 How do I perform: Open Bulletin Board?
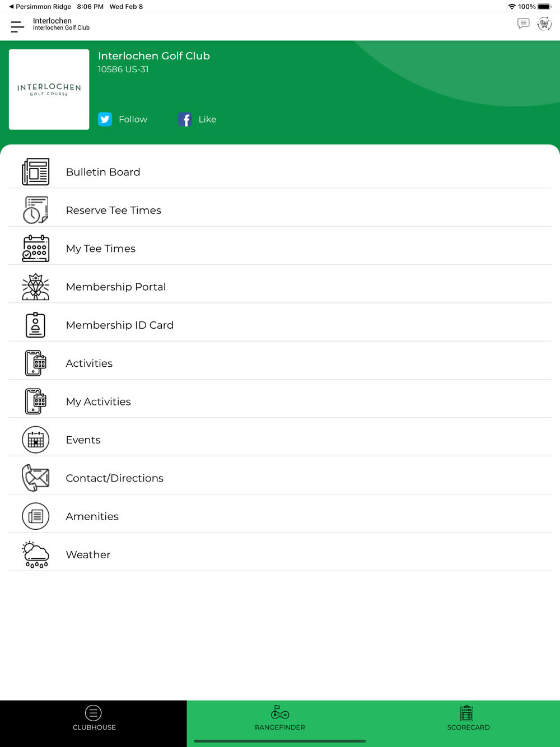pyautogui.click(x=280, y=172)
